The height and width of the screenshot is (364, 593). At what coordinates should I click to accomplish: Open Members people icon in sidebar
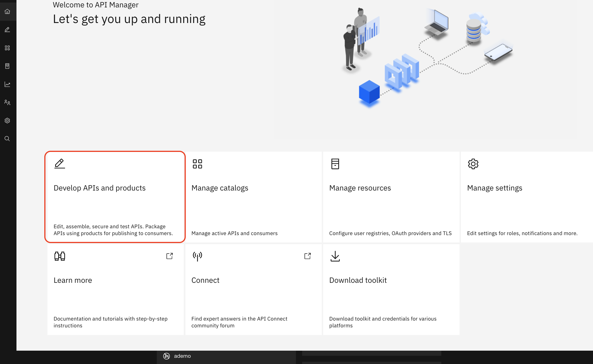click(x=7, y=102)
